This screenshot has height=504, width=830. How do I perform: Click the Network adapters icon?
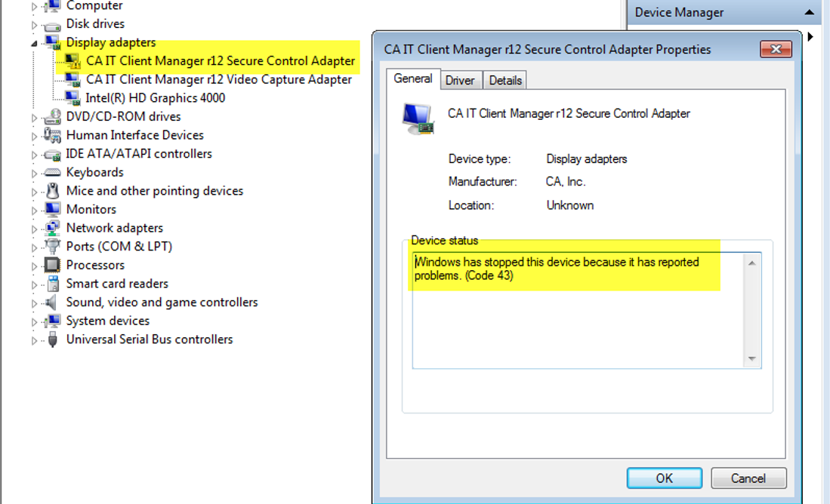(x=52, y=228)
